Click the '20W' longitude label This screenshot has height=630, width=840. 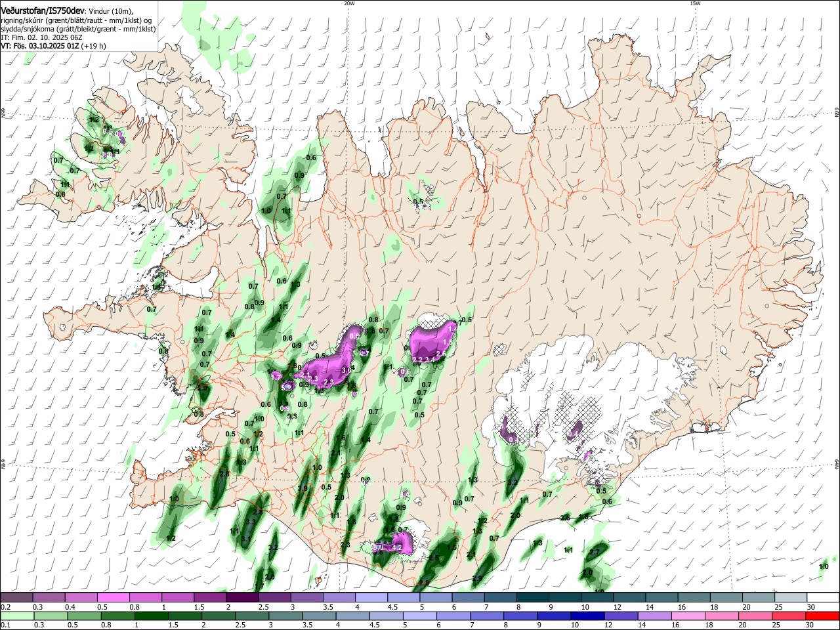coord(349,3)
